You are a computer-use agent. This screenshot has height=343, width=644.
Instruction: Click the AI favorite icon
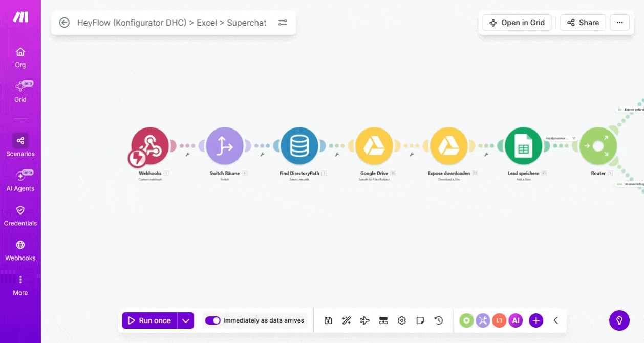point(516,320)
